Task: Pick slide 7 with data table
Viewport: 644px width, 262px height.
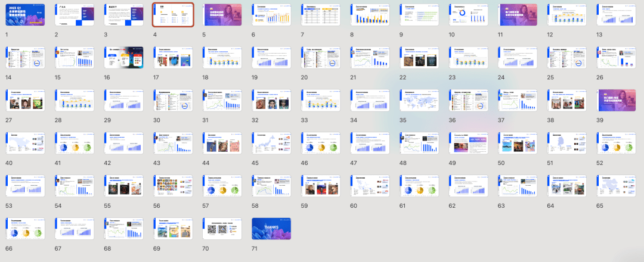Action: click(321, 15)
